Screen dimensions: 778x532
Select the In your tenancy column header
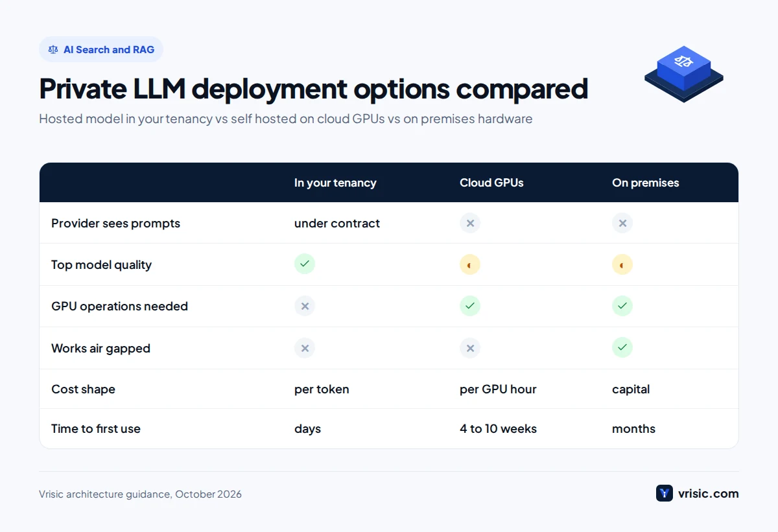335,183
